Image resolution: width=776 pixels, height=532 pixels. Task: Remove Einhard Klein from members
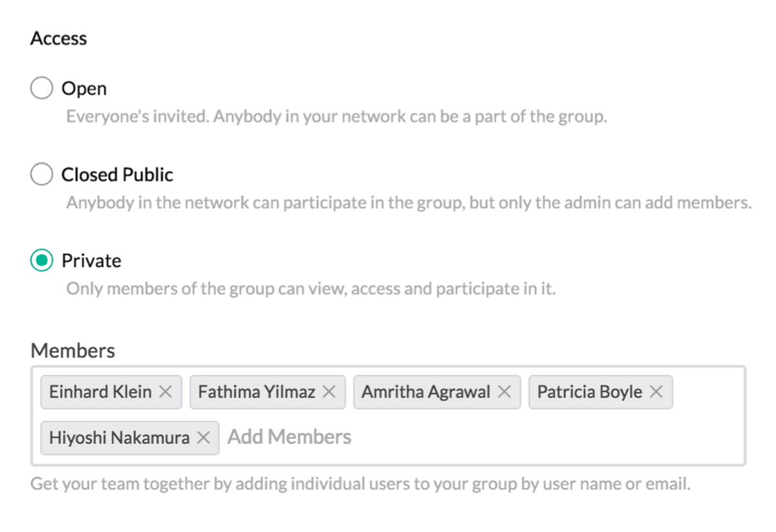pyautogui.click(x=166, y=392)
